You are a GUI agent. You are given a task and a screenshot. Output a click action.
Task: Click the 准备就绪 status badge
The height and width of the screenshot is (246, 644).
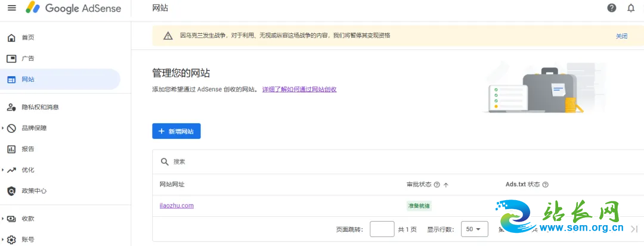[419, 206]
